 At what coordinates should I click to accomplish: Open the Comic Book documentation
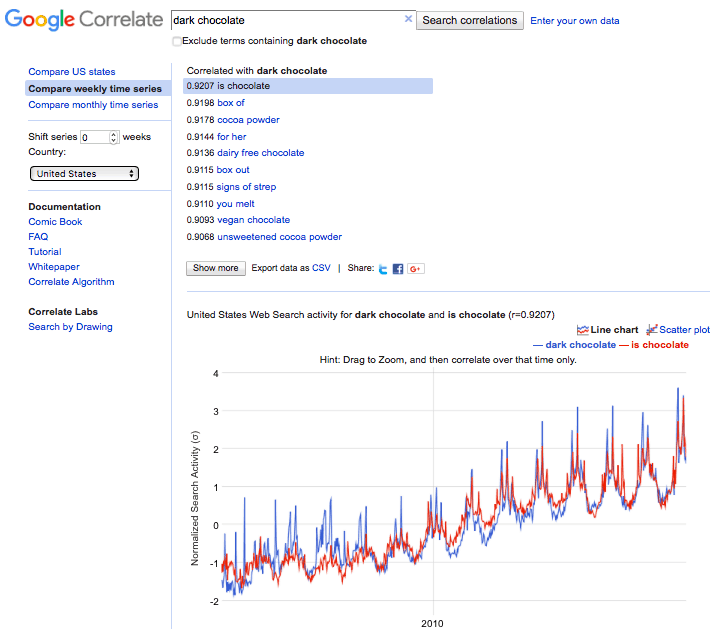pos(55,221)
